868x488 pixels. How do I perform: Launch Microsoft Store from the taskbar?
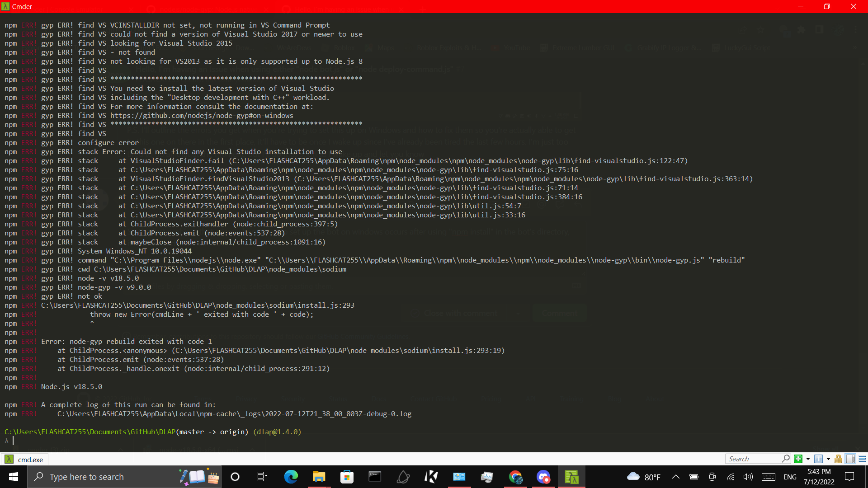(x=347, y=477)
